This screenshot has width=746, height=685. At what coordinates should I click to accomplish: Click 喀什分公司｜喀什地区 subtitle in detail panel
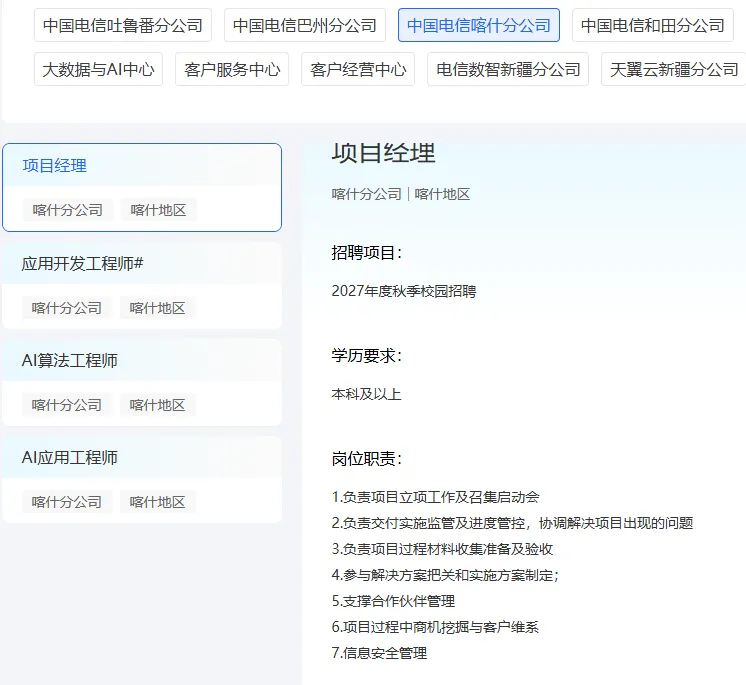[x=401, y=194]
